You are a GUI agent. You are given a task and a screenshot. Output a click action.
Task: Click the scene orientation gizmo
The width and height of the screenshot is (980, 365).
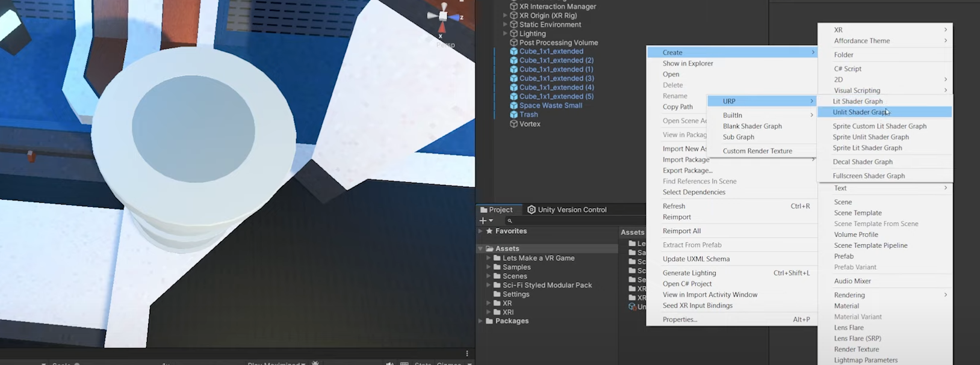pos(444,18)
